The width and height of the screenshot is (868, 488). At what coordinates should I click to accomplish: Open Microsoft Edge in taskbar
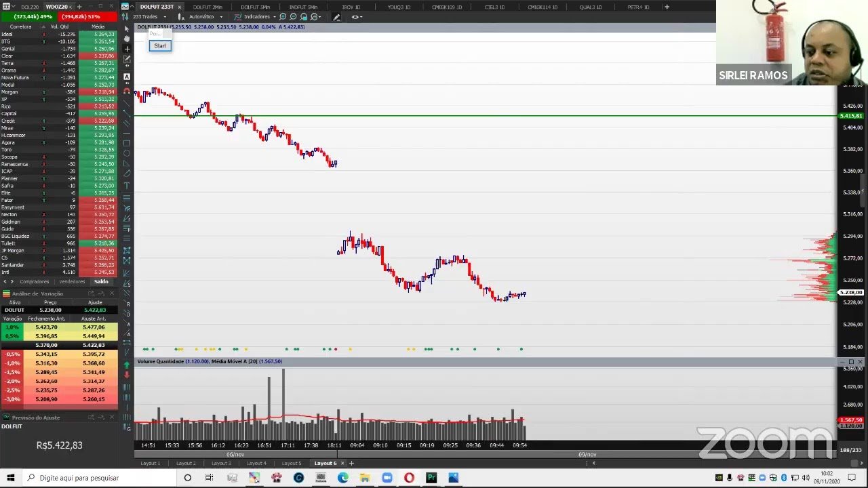tap(343, 478)
